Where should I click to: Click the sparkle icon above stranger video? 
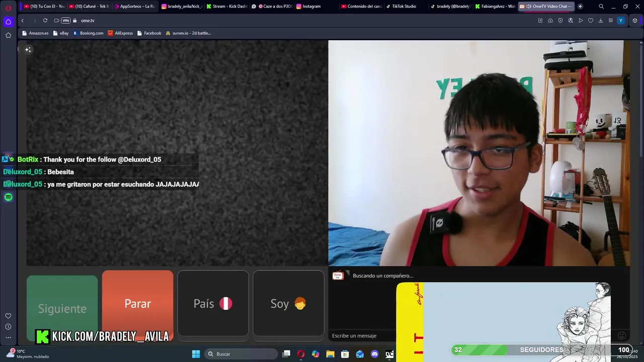click(x=28, y=49)
